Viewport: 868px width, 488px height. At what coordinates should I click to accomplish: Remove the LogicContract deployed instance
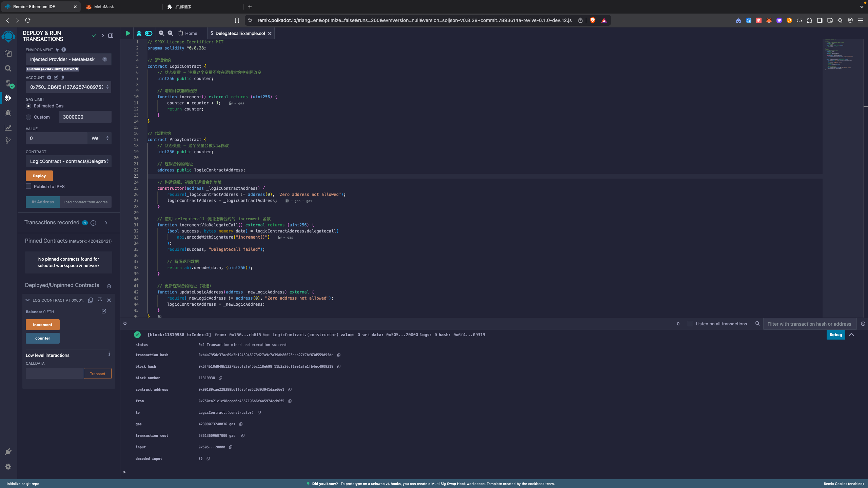coord(109,300)
